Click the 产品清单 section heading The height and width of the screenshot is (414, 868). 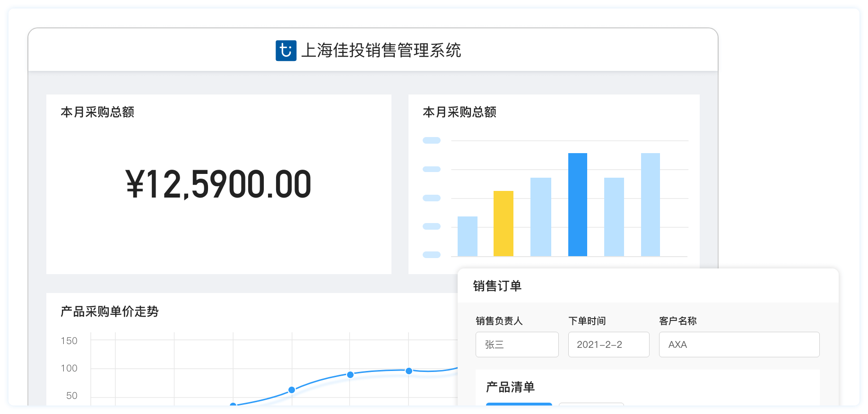coord(510,387)
